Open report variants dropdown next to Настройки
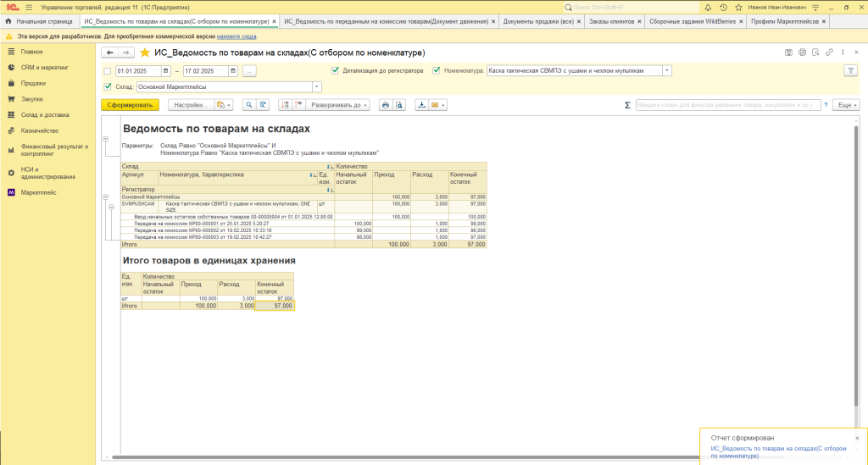Image resolution: width=868 pixels, height=465 pixels. coord(224,105)
